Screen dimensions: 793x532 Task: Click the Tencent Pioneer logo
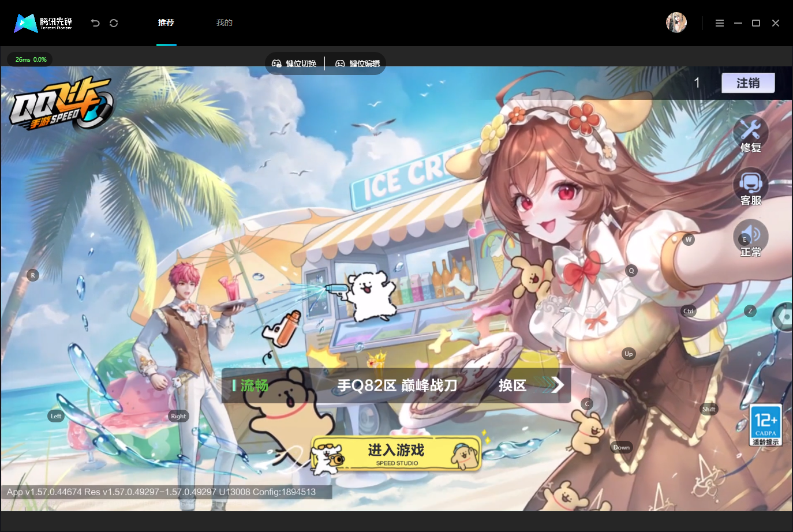(43, 23)
